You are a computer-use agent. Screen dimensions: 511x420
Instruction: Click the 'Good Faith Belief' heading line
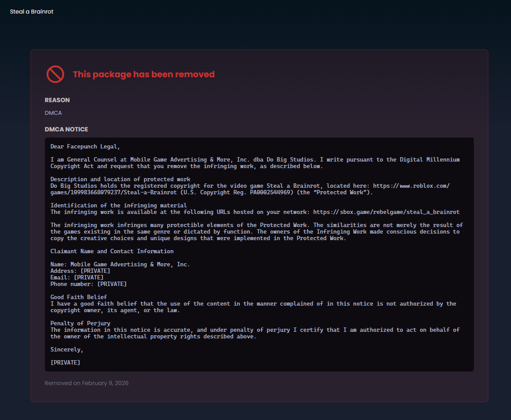79,297
